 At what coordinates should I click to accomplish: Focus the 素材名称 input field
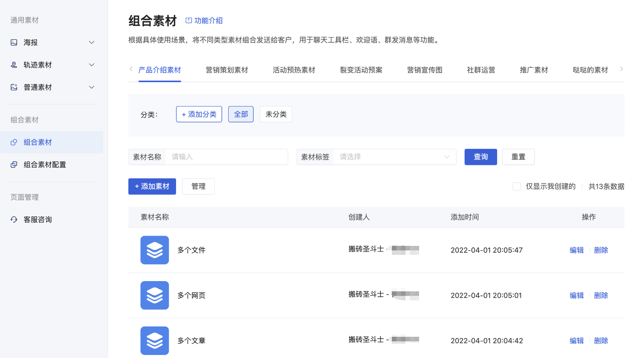pyautogui.click(x=226, y=157)
